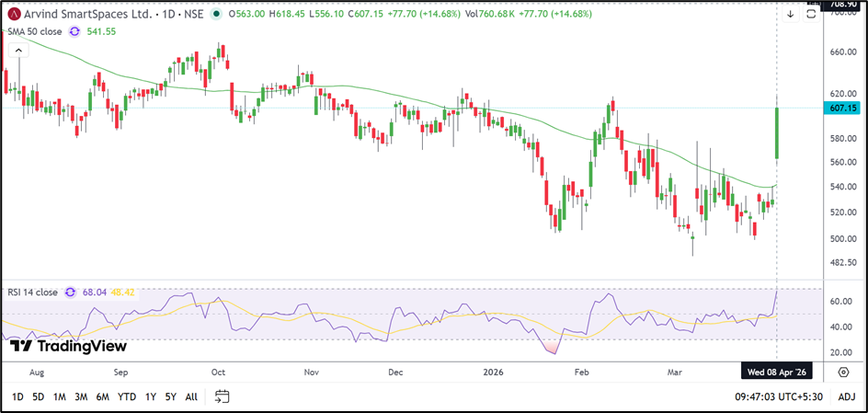Viewport: 868px width, 413px height.
Task: Click the RSI 14 close indicator label
Action: [32, 293]
